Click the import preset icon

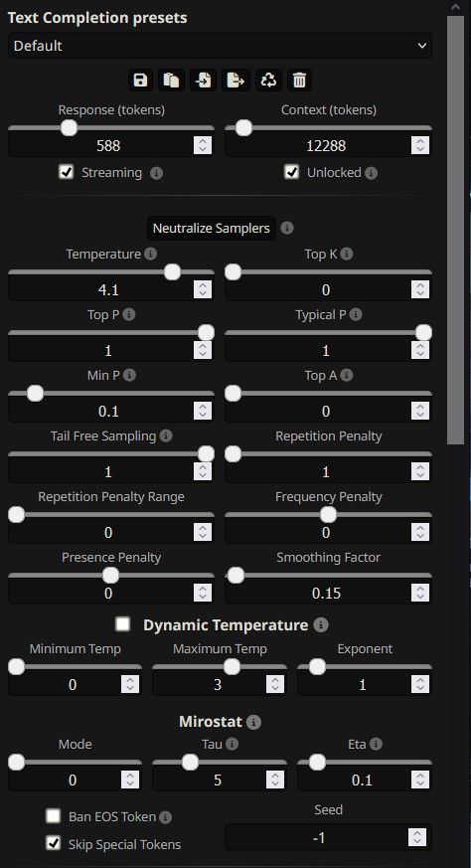pyautogui.click(x=203, y=81)
